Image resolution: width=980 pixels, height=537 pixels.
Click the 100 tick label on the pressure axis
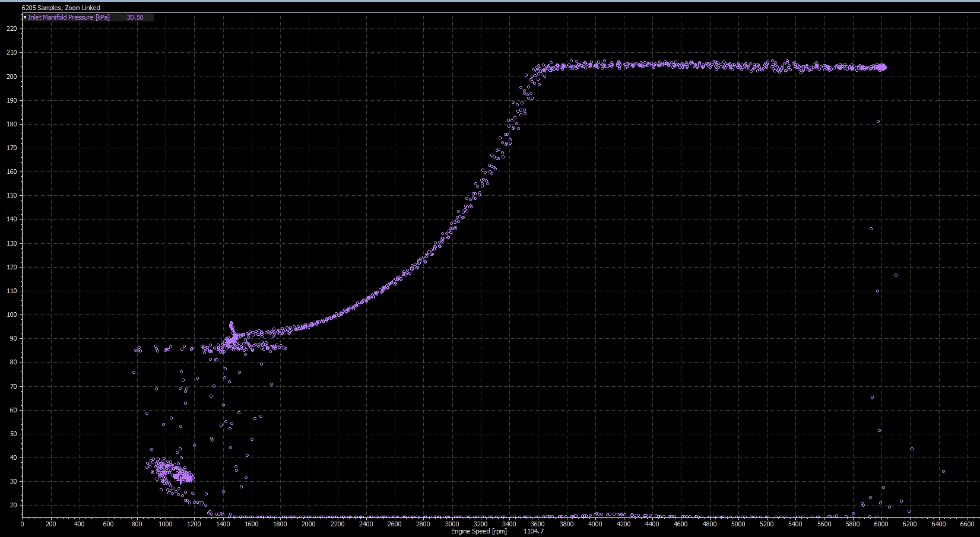[x=11, y=315]
